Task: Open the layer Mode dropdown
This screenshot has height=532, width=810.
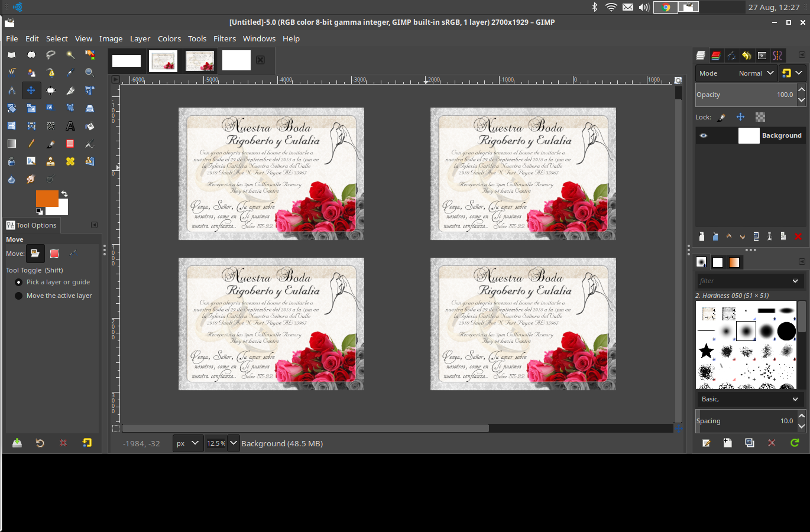Action: coord(736,73)
